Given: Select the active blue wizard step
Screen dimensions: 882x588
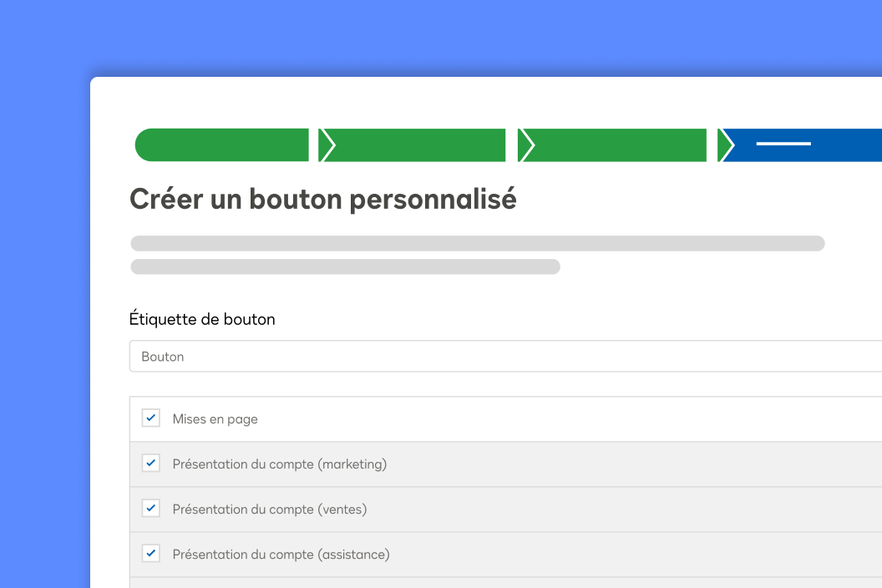Looking at the screenshot, I should tap(802, 144).
